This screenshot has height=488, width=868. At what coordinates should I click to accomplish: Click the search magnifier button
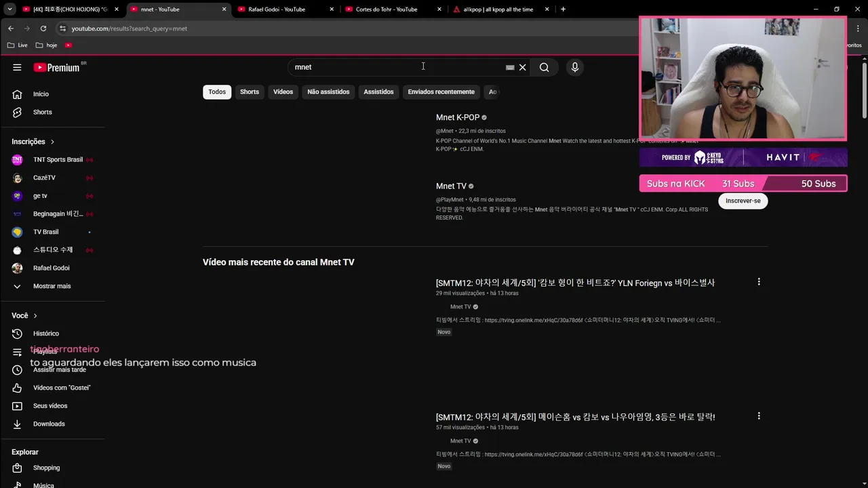545,67
